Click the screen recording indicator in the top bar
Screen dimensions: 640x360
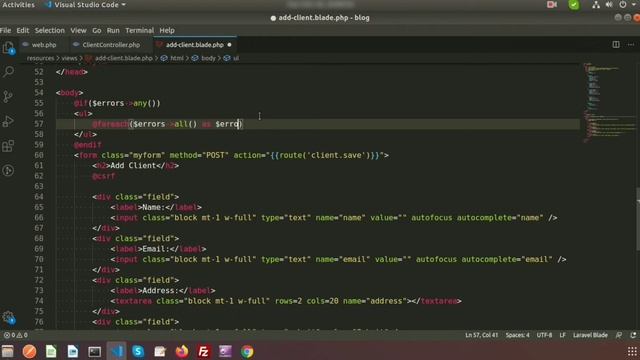(x=552, y=4)
